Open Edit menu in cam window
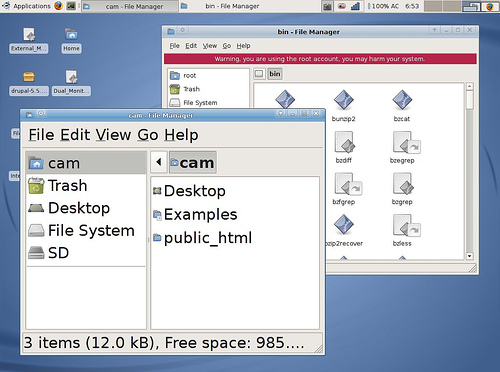The width and height of the screenshot is (500, 372). 75,135
